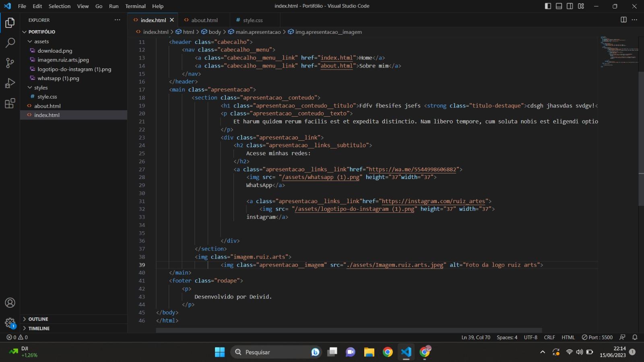This screenshot has width=644, height=362.
Task: Click Explorer more actions ellipsis
Action: point(117,20)
